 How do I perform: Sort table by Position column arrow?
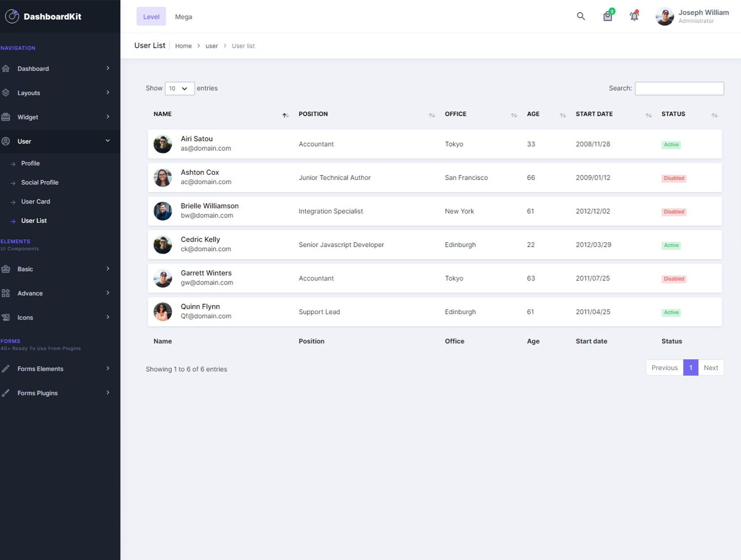(432, 115)
